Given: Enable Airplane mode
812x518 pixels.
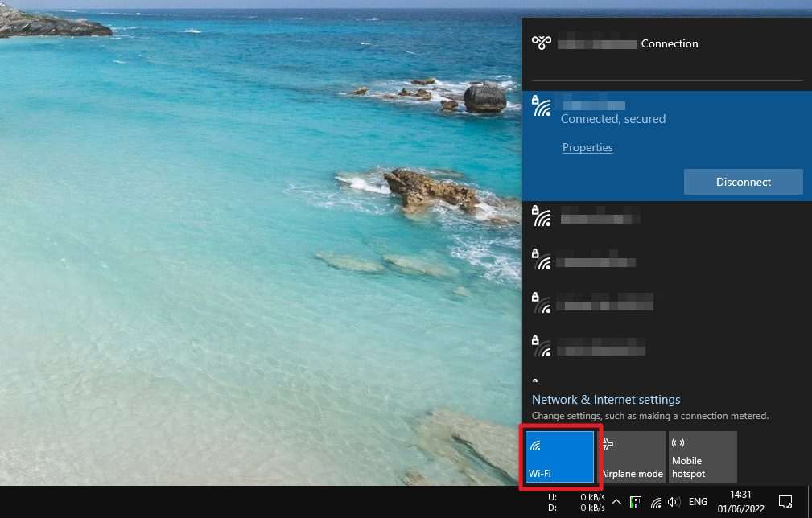Looking at the screenshot, I should click(631, 456).
